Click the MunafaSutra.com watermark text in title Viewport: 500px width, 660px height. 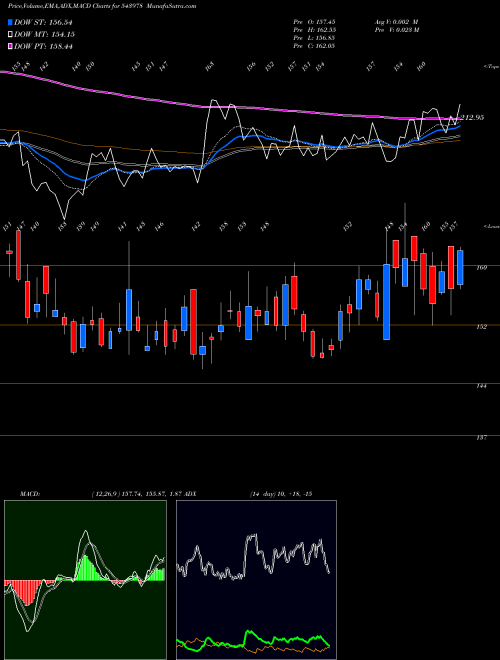tap(174, 6)
